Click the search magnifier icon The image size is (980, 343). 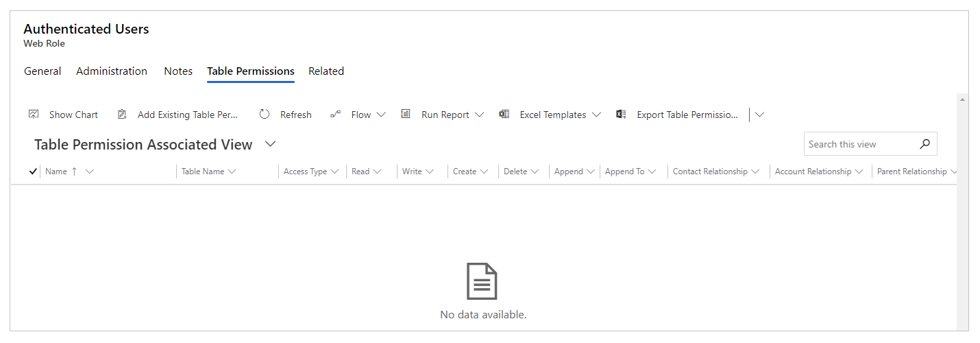(924, 144)
